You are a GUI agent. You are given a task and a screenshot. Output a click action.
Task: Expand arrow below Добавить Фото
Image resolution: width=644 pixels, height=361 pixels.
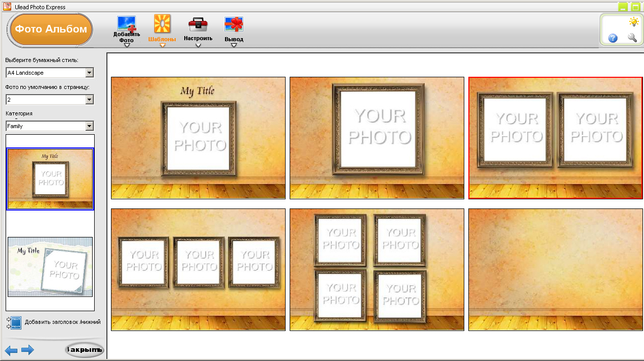coord(127,45)
